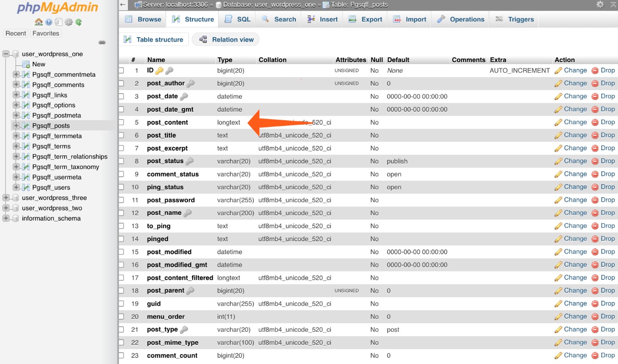Reload navigation panel with green refresh icon

pyautogui.click(x=78, y=22)
